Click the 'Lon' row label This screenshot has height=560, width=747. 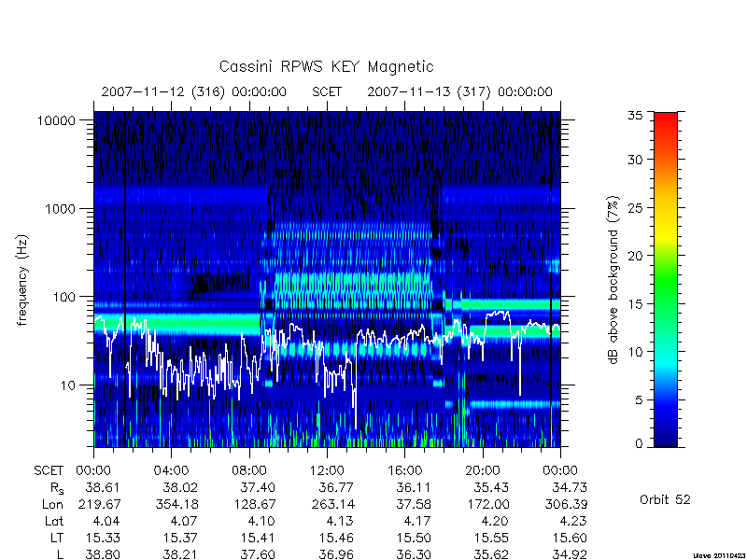tap(52, 504)
